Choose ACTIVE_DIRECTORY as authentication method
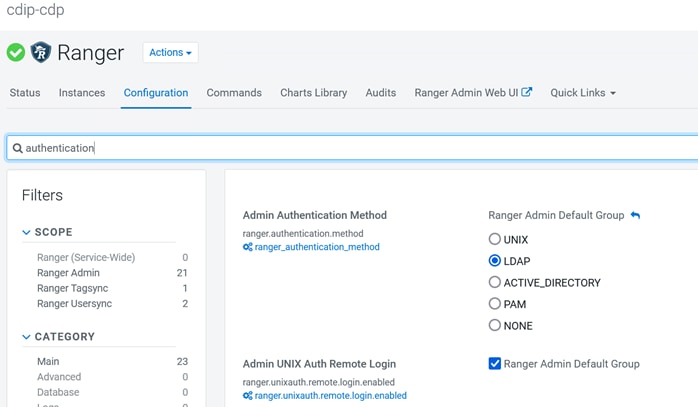The height and width of the screenshot is (407, 698). (x=495, y=282)
